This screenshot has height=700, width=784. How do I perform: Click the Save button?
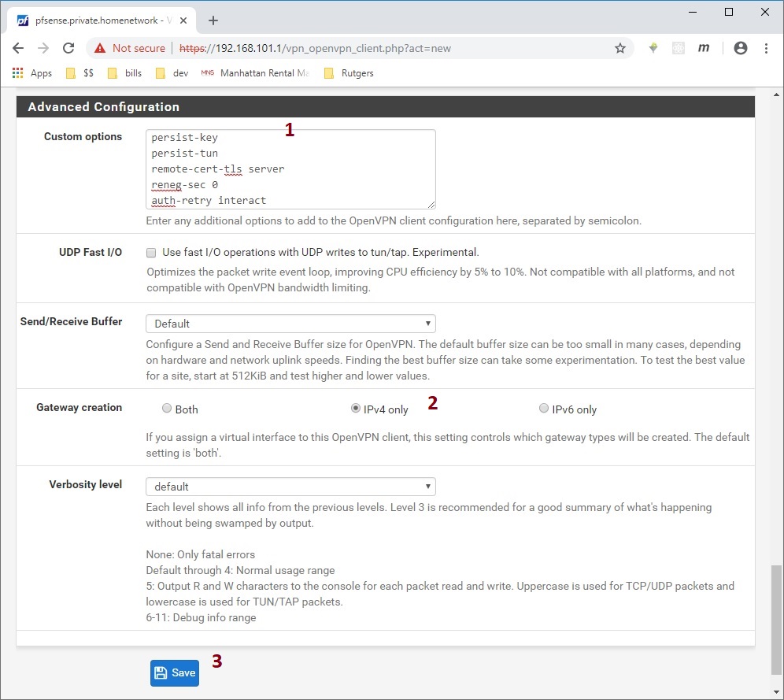tap(174, 672)
